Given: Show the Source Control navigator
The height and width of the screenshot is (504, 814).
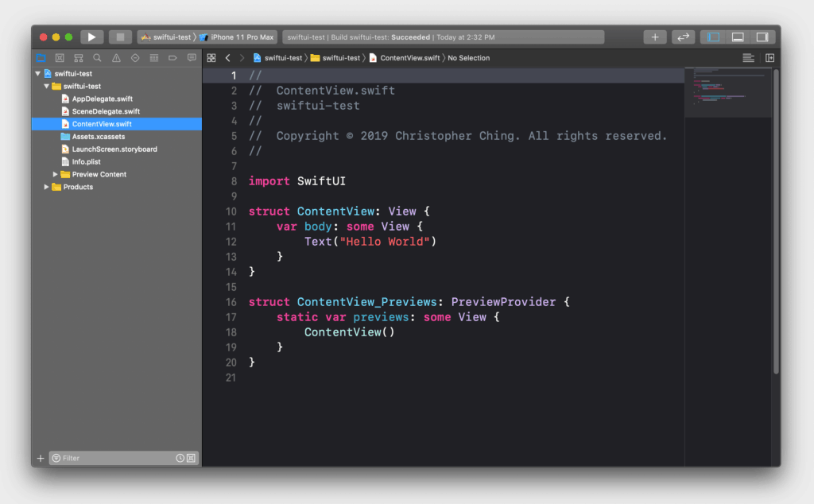Looking at the screenshot, I should 60,57.
